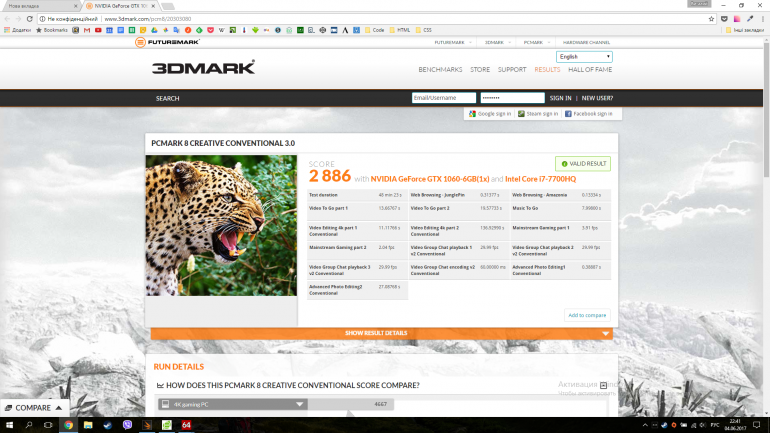Click the Google sign in icon
Screen dimensions: 770x433
click(x=472, y=113)
